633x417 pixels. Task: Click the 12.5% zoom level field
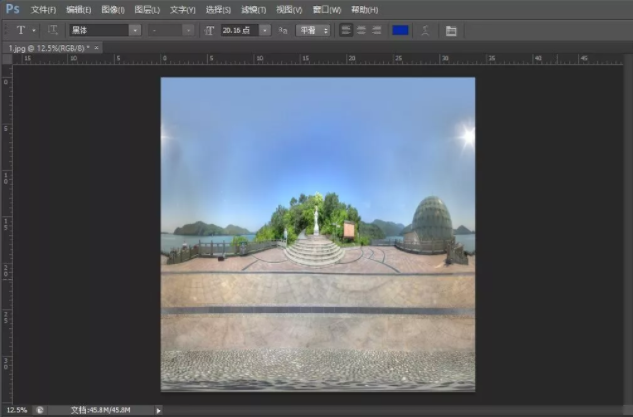tap(17, 410)
